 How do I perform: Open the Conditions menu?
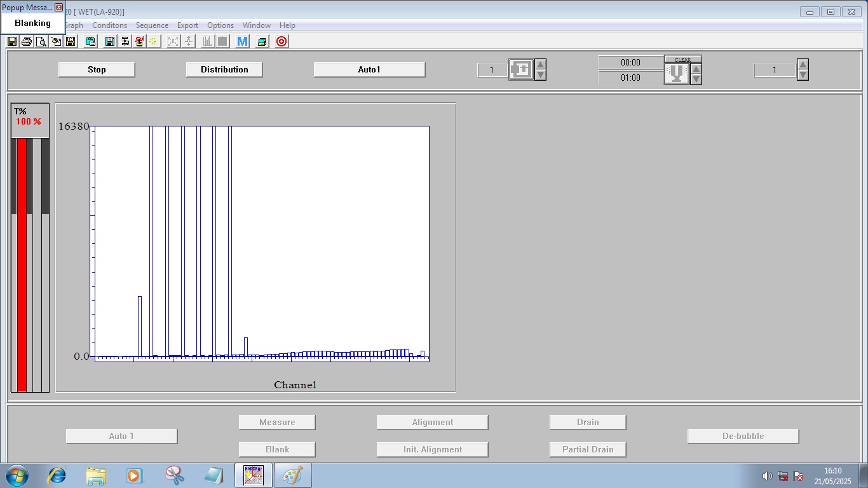click(109, 25)
